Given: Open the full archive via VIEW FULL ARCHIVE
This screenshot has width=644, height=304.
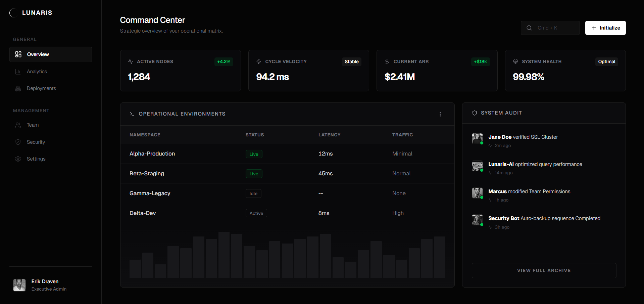Looking at the screenshot, I should [x=544, y=270].
